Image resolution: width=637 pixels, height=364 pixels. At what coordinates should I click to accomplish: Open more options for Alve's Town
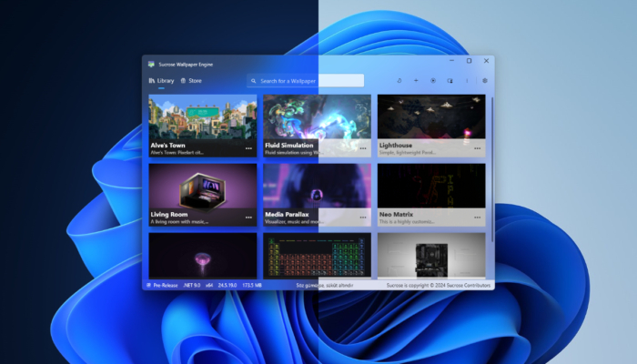(x=248, y=148)
